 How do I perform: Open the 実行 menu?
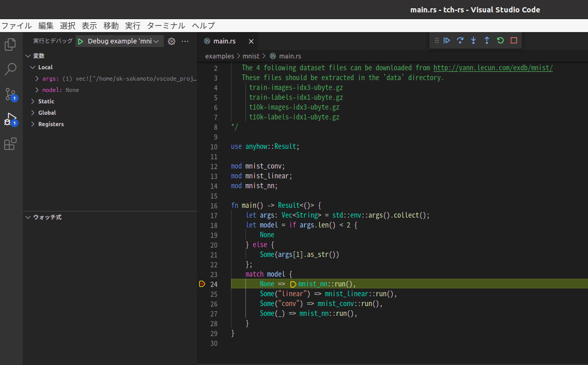tap(133, 25)
